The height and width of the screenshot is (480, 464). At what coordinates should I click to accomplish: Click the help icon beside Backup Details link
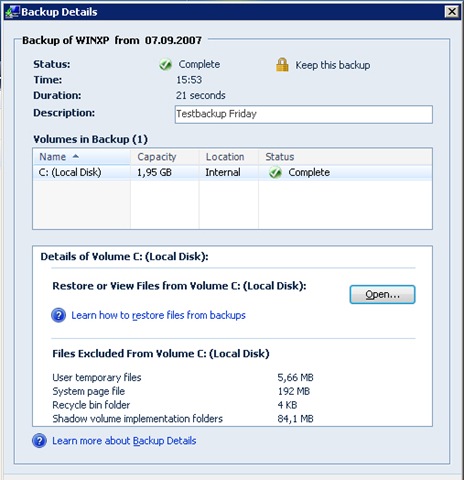[39, 441]
